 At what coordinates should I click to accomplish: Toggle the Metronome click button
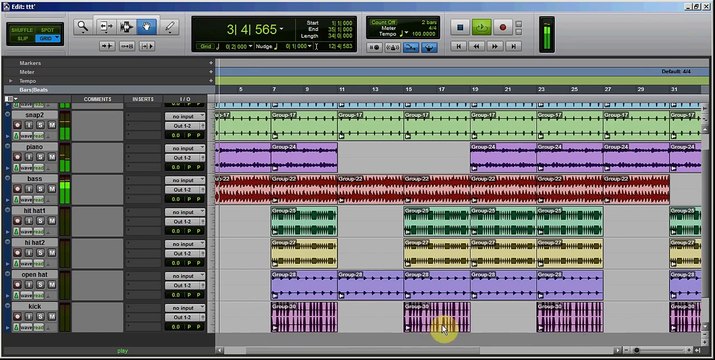(393, 47)
